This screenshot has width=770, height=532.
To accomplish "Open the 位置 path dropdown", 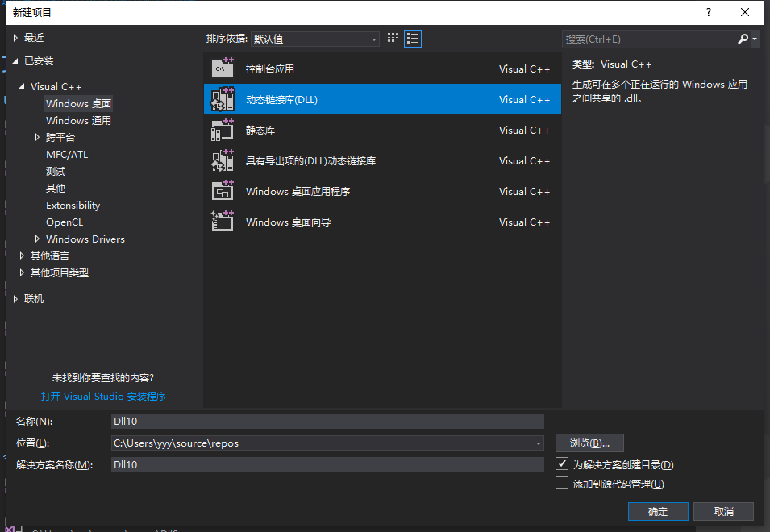I will point(538,443).
